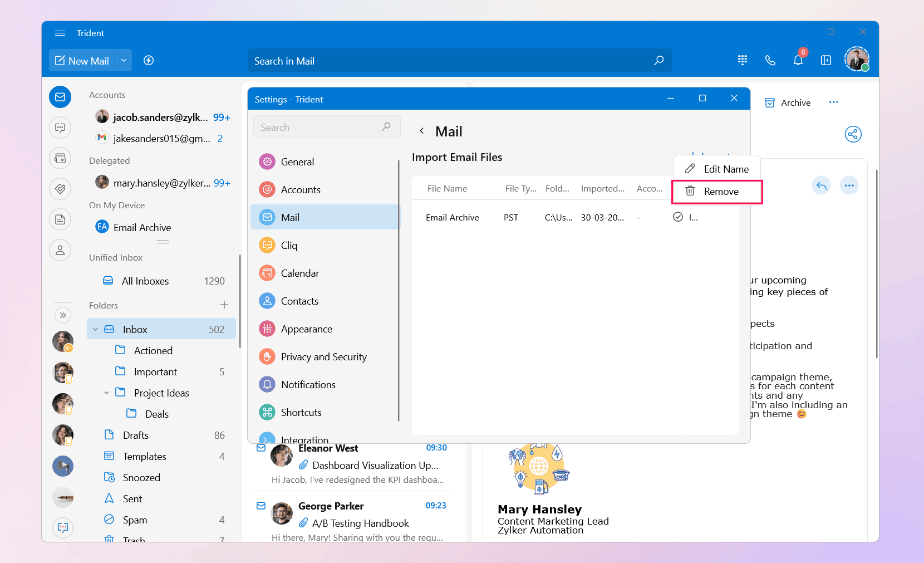Click the reply arrow icon
The image size is (924, 563).
[821, 185]
